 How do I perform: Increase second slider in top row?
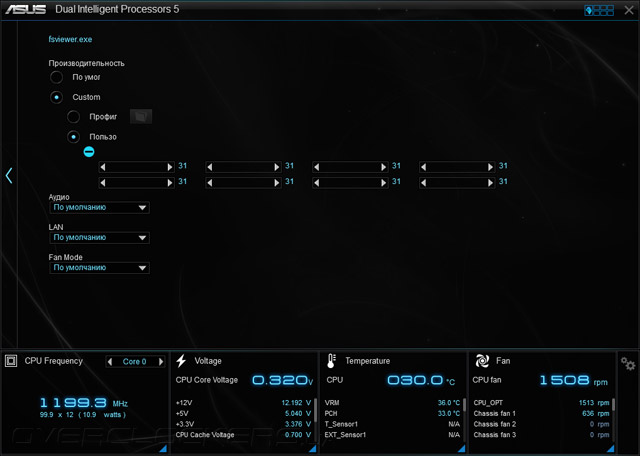tap(277, 167)
